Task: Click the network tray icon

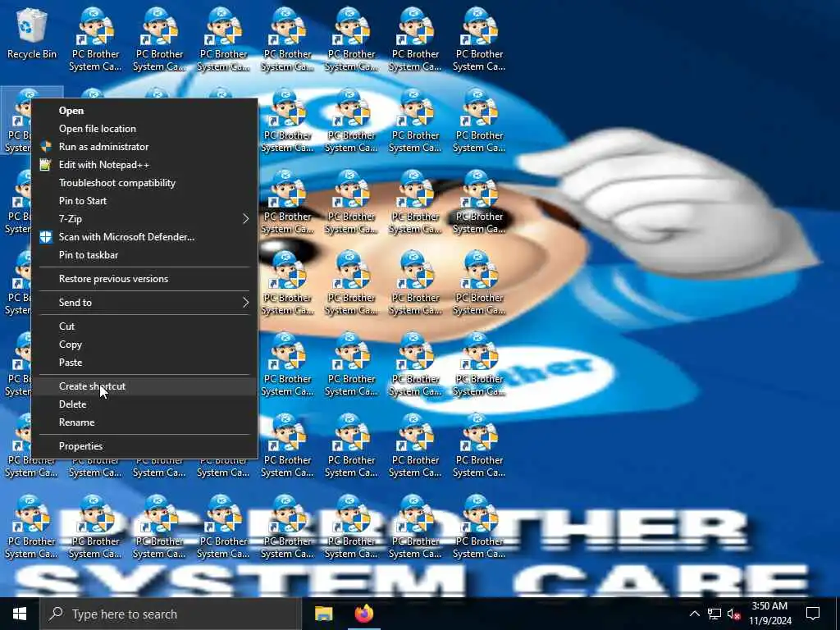Action: click(714, 614)
